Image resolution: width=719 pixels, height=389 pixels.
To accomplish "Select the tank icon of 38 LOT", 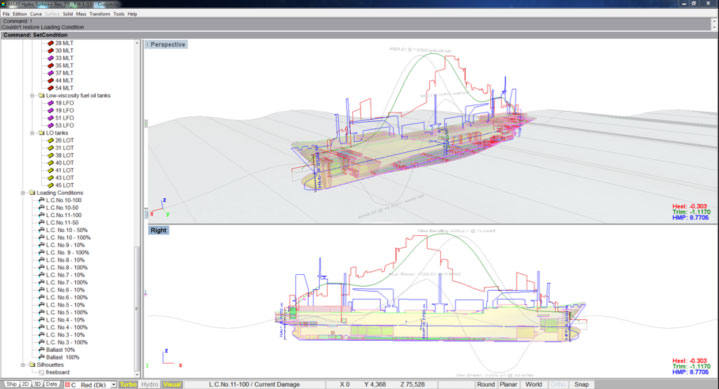I will pos(51,156).
